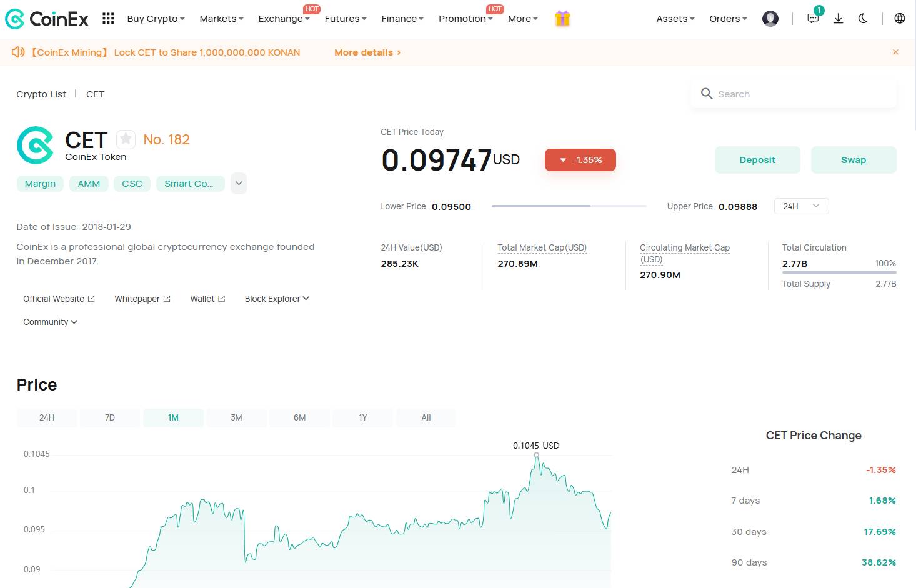Open the Buy Crypto menu
Image resolution: width=916 pixels, height=588 pixels.
(156, 19)
